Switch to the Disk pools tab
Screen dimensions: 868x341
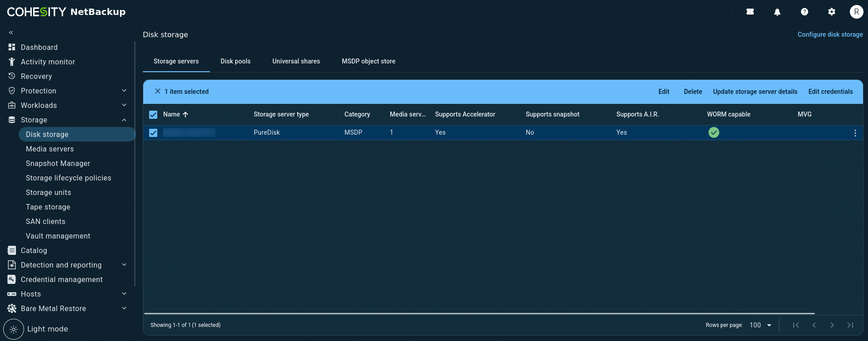[236, 61]
